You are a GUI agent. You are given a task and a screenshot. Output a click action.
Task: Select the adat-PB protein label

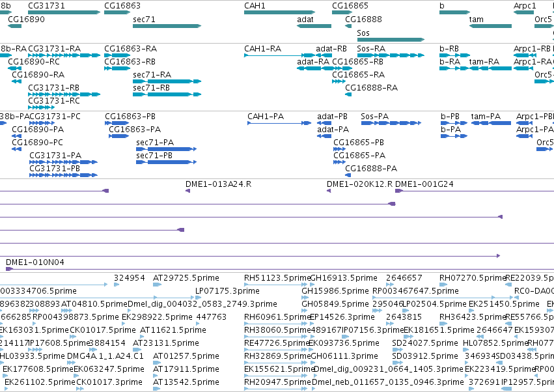[x=332, y=117]
